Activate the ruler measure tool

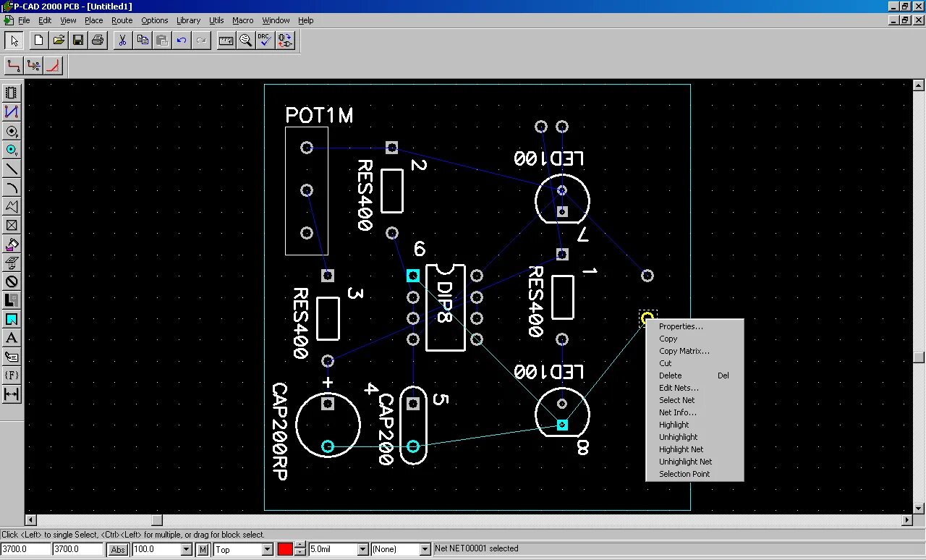coord(226,41)
